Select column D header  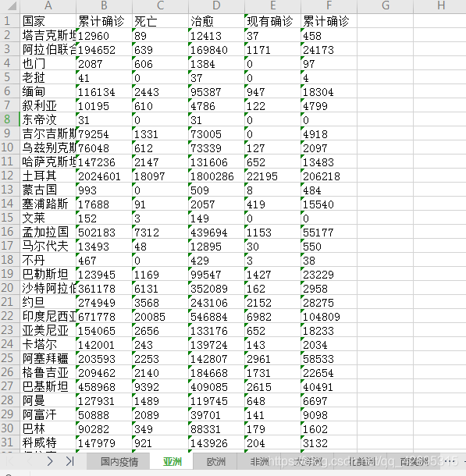[216, 5]
